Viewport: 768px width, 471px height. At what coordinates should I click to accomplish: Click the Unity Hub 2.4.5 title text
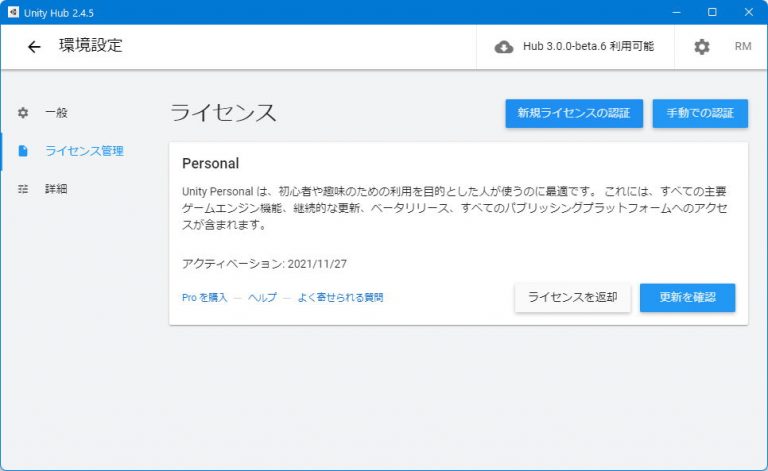59,13
